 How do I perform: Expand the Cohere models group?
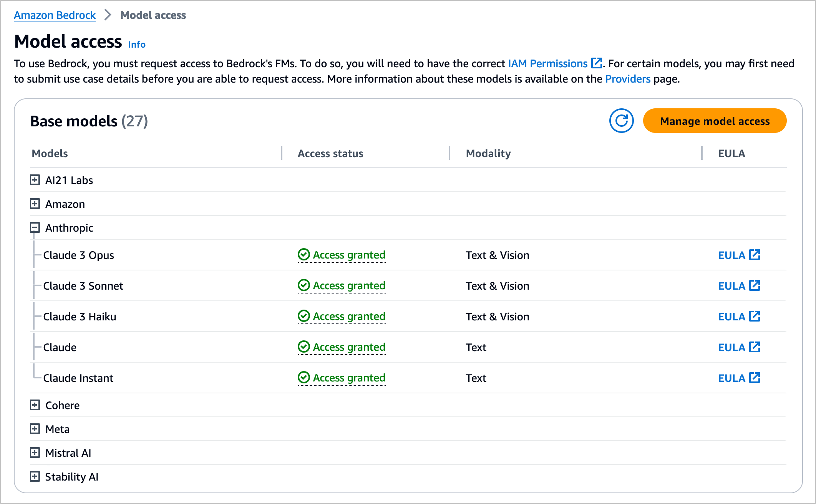[x=35, y=405]
